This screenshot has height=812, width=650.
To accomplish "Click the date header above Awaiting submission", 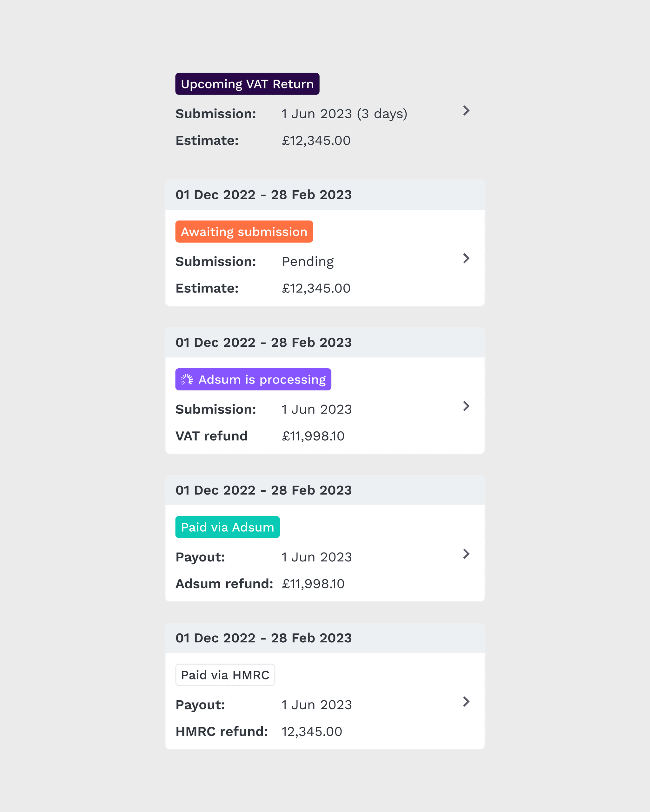I will point(263,195).
